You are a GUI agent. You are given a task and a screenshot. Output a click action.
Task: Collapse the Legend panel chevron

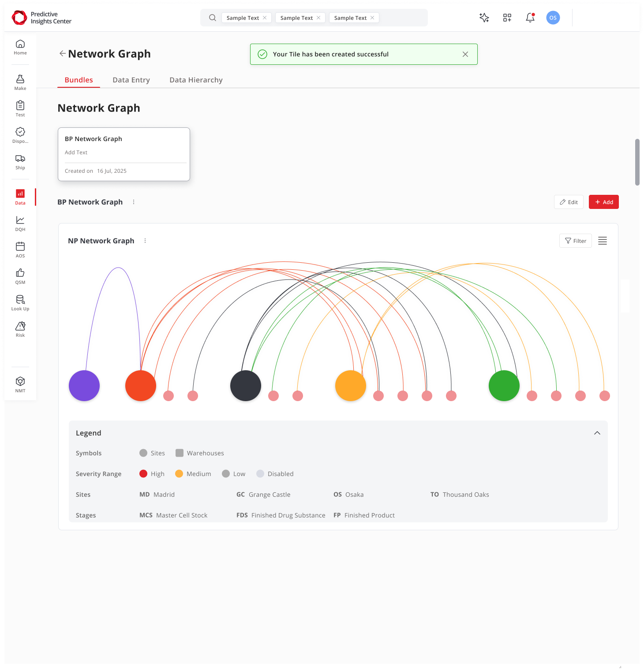pyautogui.click(x=597, y=433)
